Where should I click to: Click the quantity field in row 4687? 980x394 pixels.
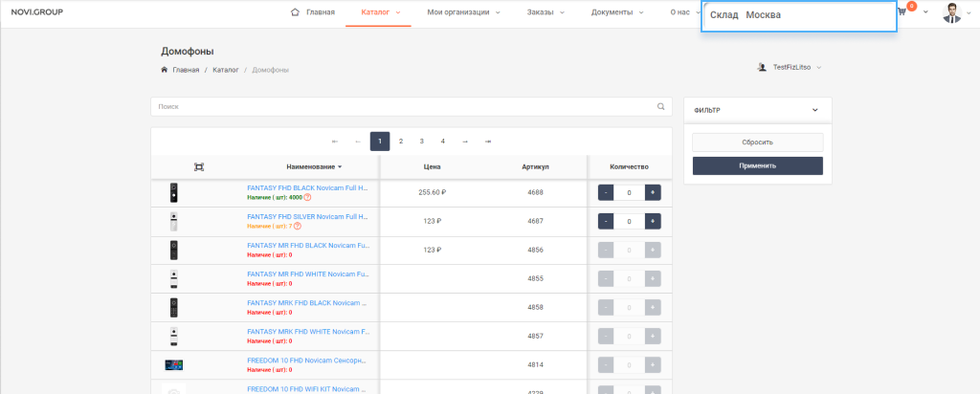(630, 221)
